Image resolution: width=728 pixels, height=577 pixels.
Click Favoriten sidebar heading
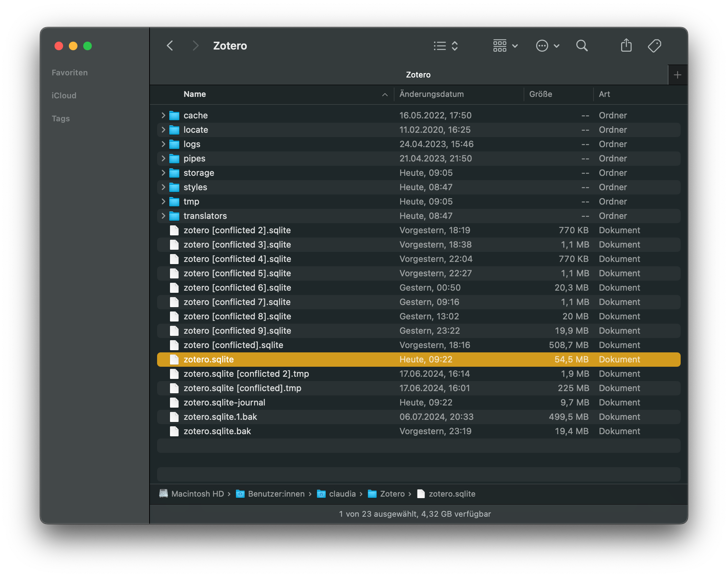70,73
